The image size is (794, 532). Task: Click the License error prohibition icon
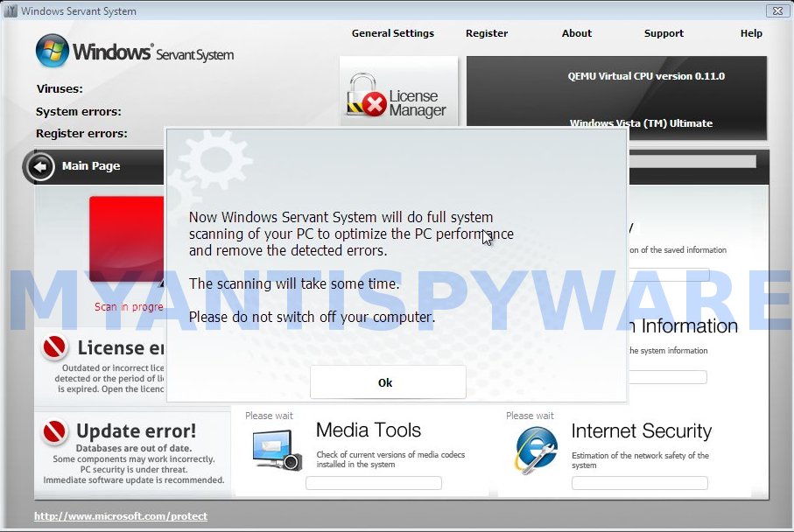pyautogui.click(x=54, y=347)
